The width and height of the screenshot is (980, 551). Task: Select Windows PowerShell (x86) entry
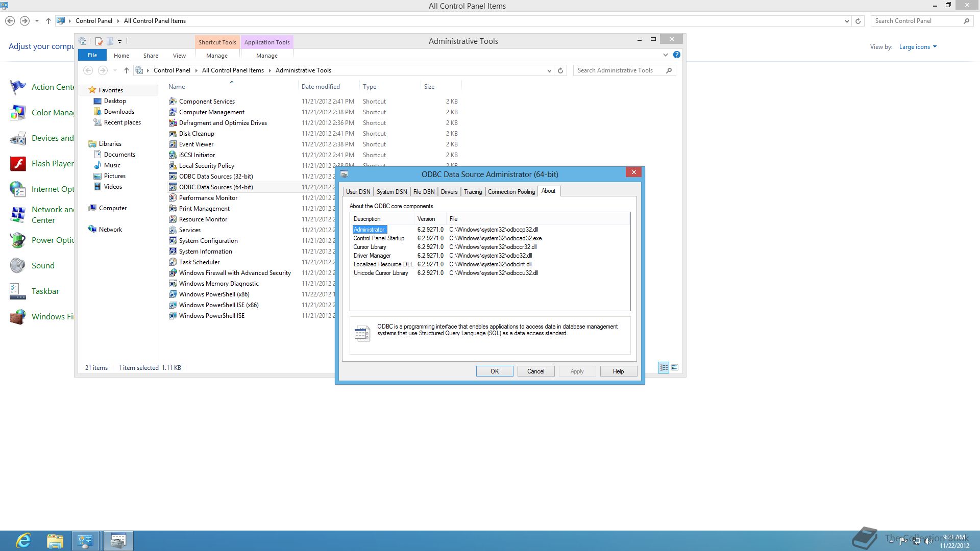tap(214, 294)
